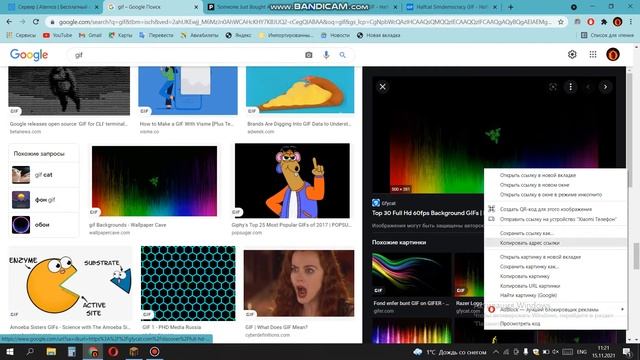Bookmark this page with the star icon
640x360 pixels.
point(561,22)
